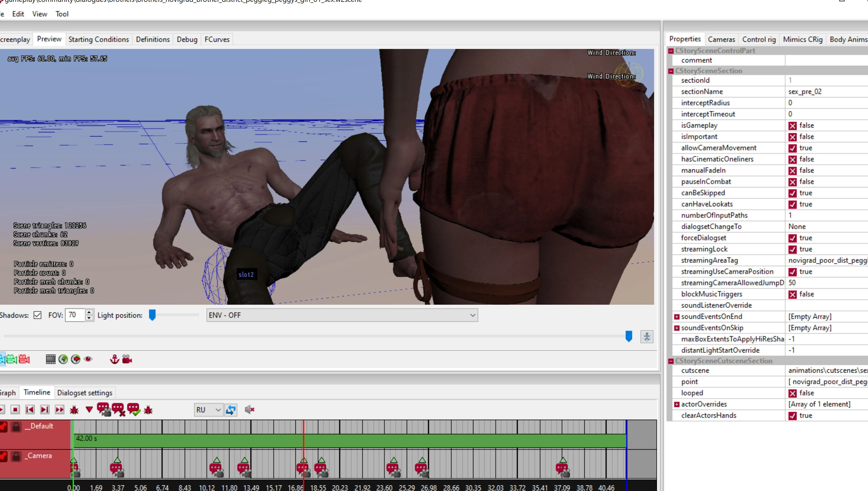Screen dimensions: 868x491
Task: Open the Tool menu
Action: click(62, 14)
